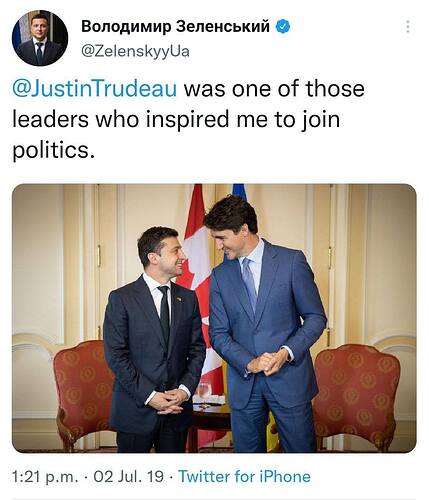This screenshot has width=429, height=500.
Task: Open the three-dot more options menu
Action: coord(408,27)
